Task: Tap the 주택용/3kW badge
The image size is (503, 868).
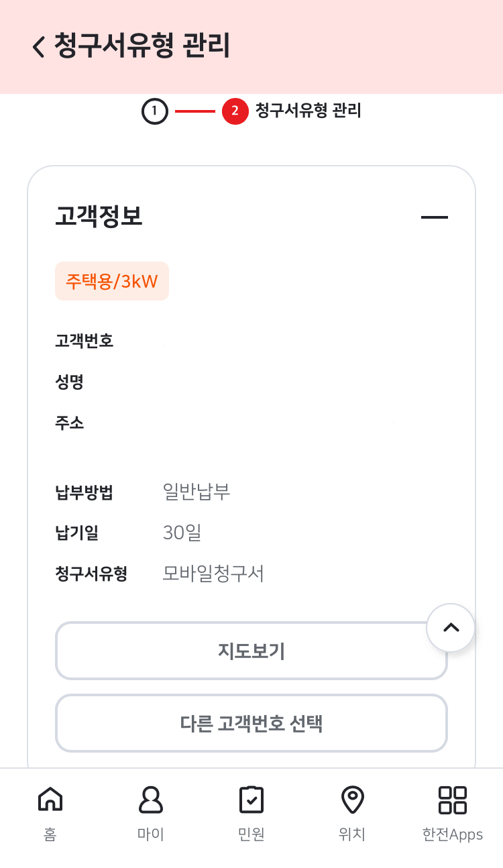Action: click(112, 281)
